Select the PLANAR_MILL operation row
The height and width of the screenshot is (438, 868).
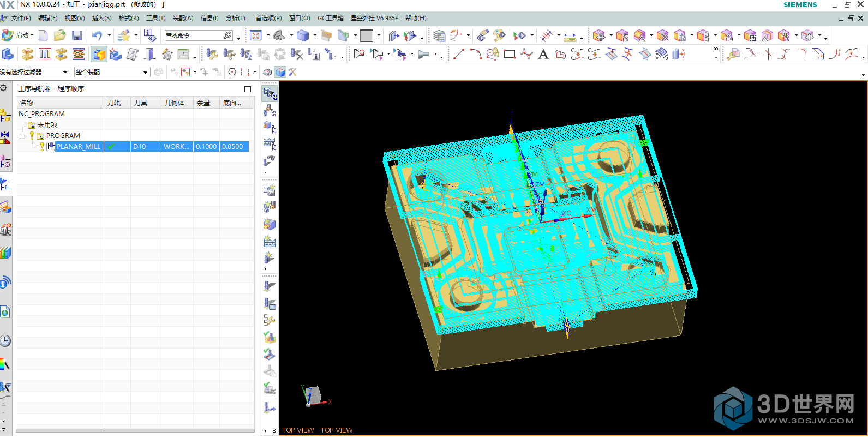tap(133, 146)
